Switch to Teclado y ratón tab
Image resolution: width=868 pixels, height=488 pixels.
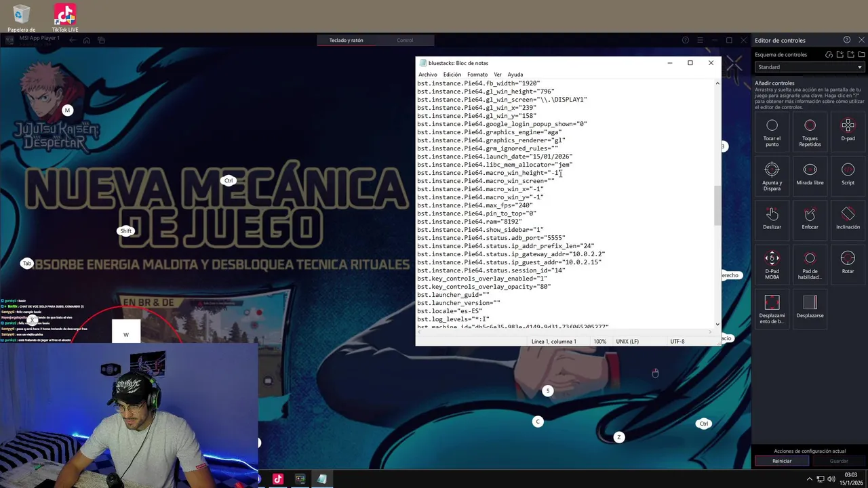(346, 40)
